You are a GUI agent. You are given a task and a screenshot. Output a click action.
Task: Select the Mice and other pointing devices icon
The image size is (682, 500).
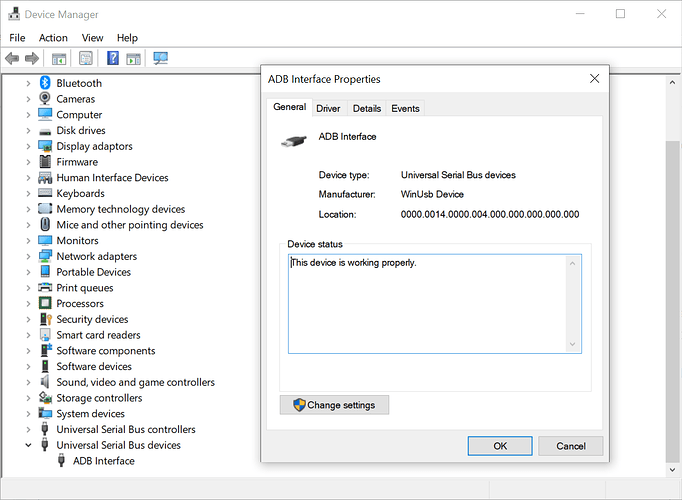[45, 224]
